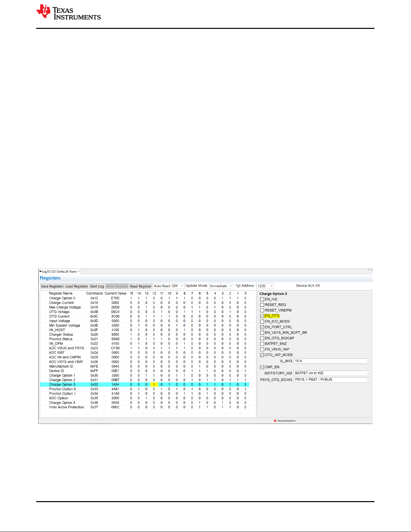Click the Save Registers button
Image resolution: width=411 pixels, height=532 pixels.
(52, 286)
